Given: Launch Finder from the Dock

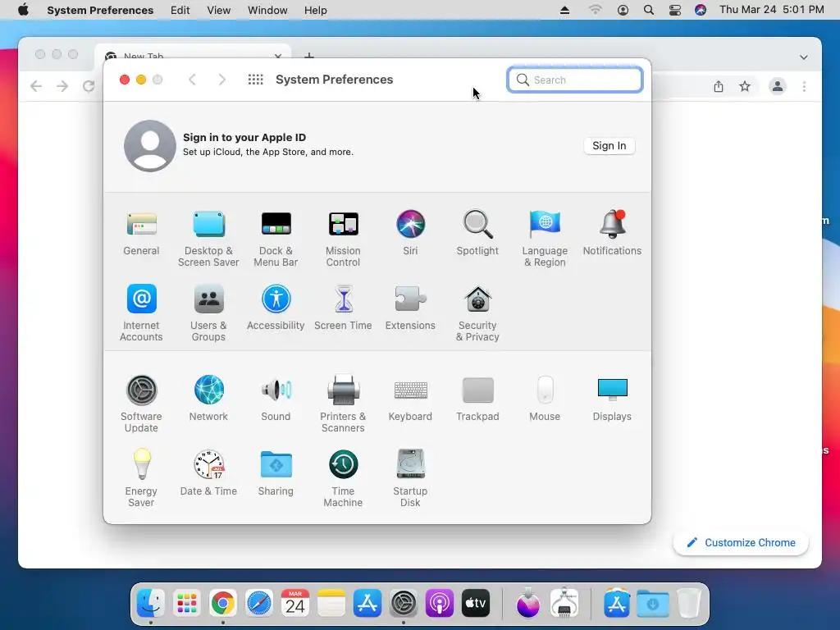Looking at the screenshot, I should point(151,604).
